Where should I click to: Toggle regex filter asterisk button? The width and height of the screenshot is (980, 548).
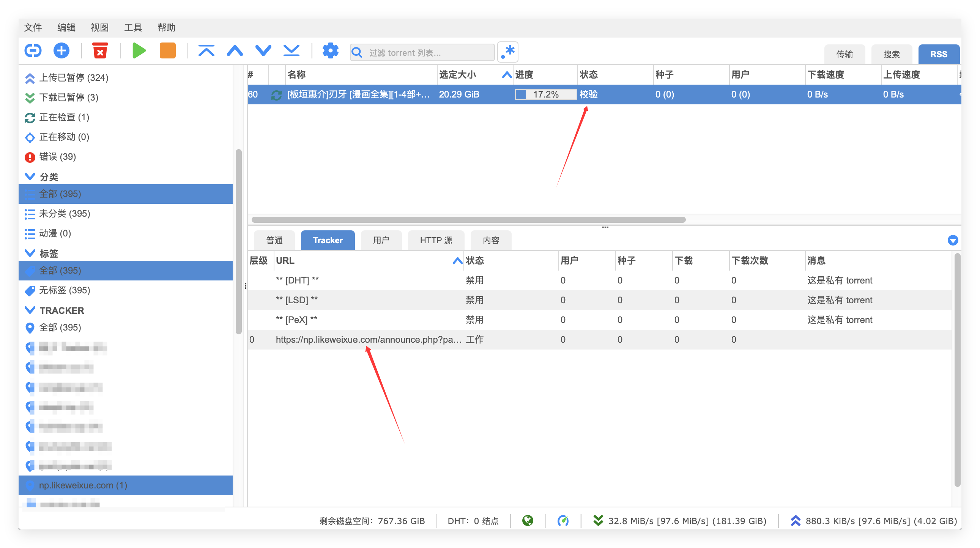(x=508, y=52)
